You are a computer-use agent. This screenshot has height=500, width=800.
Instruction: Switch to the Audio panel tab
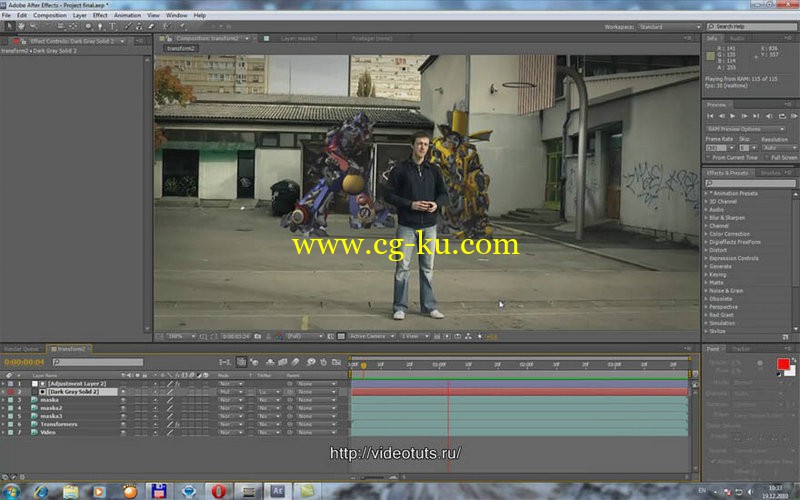coord(737,38)
